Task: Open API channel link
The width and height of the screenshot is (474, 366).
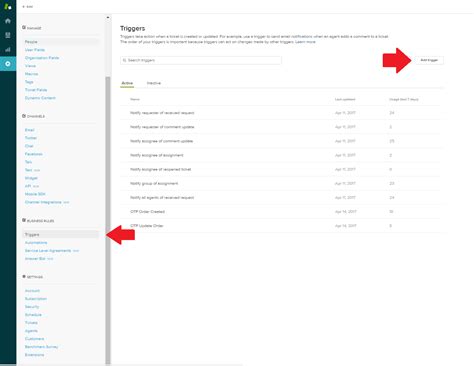Action: pyautogui.click(x=28, y=186)
